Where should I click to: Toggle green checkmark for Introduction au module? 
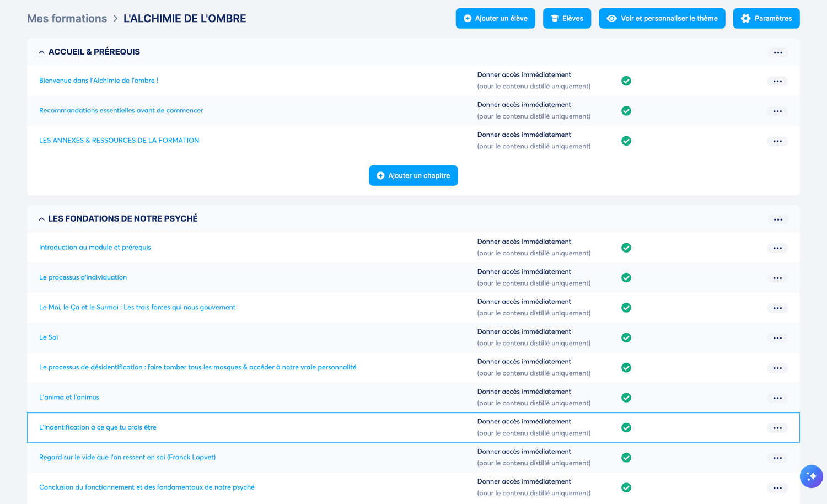point(626,248)
